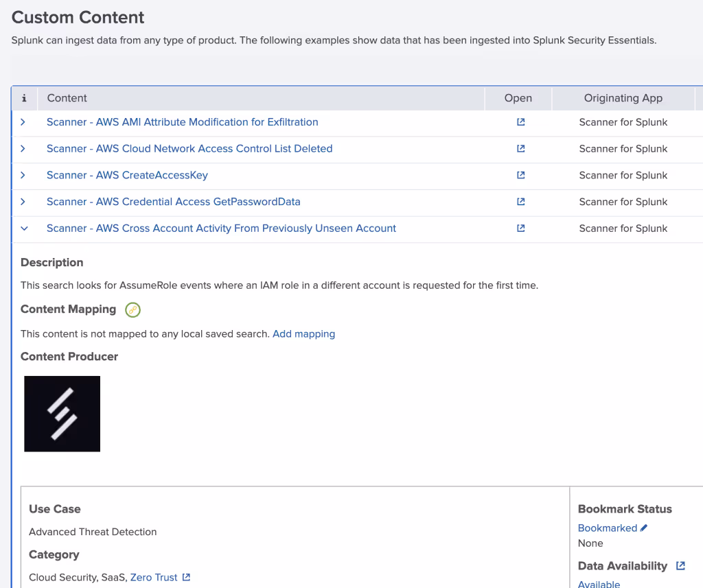Click the Bookmarked link
Screen dimensions: 703x588
click(608, 528)
